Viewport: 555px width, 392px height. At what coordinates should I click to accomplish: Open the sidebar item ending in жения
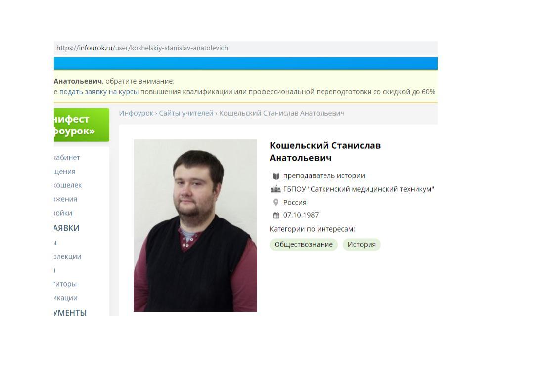tap(65, 199)
